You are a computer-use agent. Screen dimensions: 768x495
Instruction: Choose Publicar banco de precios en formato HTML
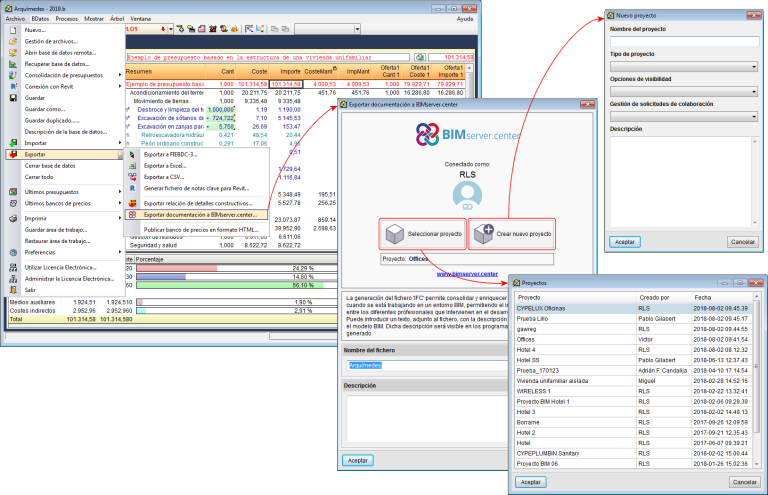pyautogui.click(x=201, y=230)
